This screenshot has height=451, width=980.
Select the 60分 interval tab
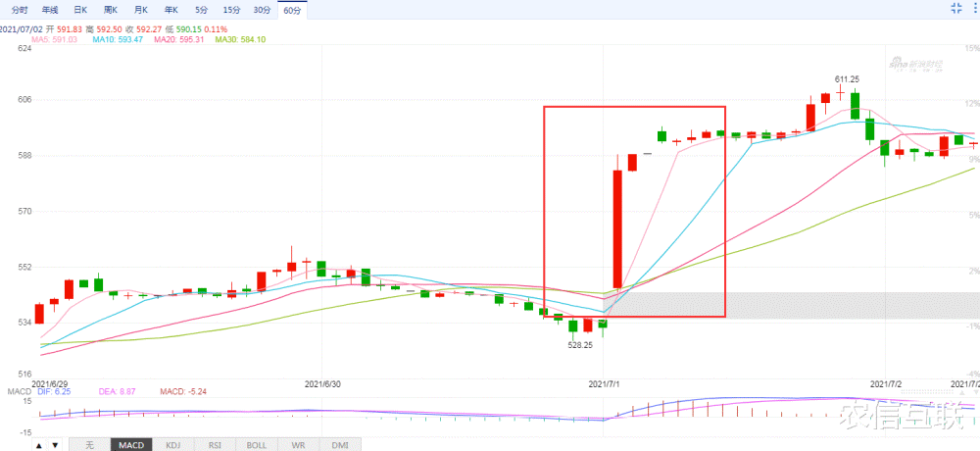[292, 10]
